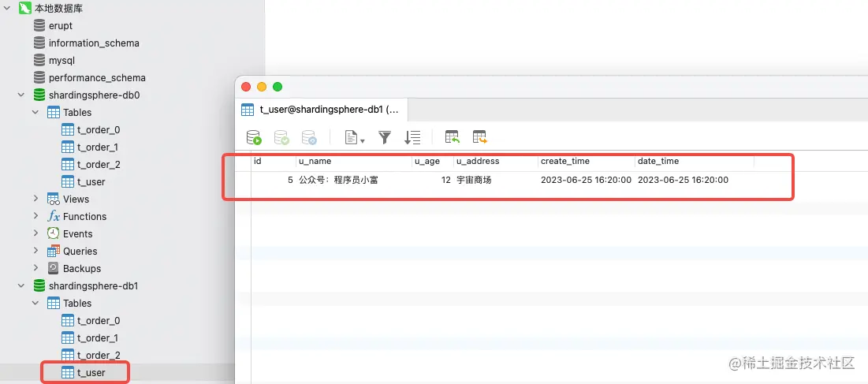This screenshot has height=384, width=868.
Task: Click the u_address column header
Action: (x=495, y=162)
